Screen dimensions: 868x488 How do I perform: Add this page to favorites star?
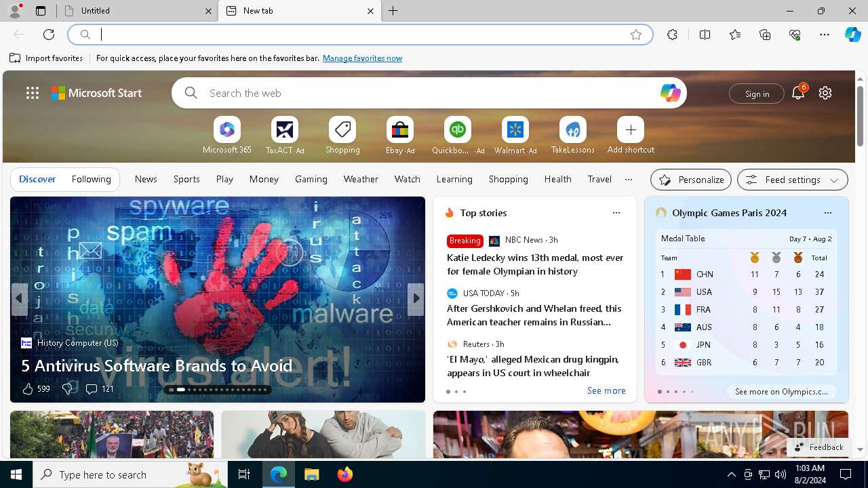pos(636,35)
